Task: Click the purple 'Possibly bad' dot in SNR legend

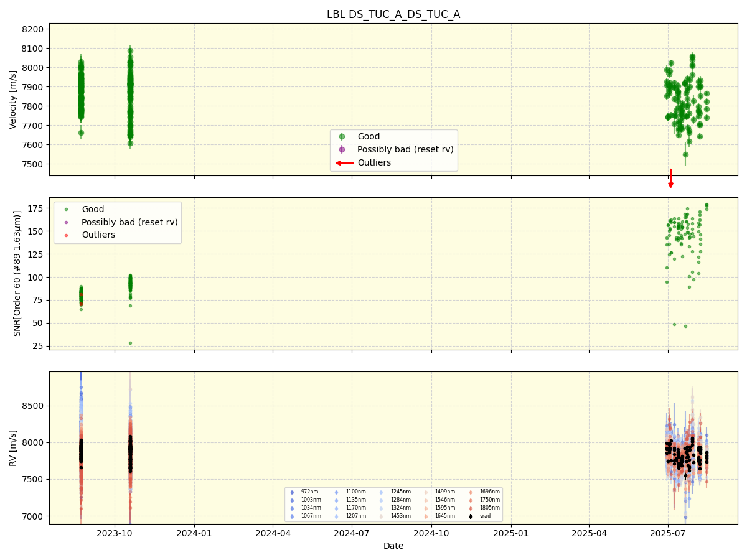Action: 67,222
